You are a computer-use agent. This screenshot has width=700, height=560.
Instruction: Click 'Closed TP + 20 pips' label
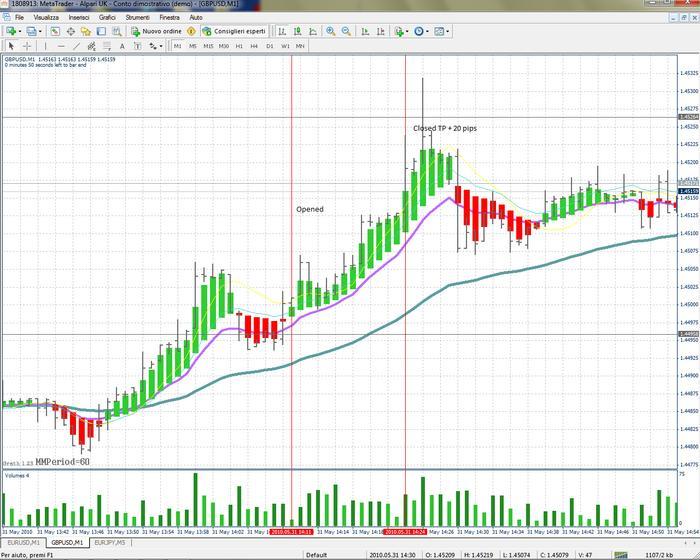click(x=445, y=128)
